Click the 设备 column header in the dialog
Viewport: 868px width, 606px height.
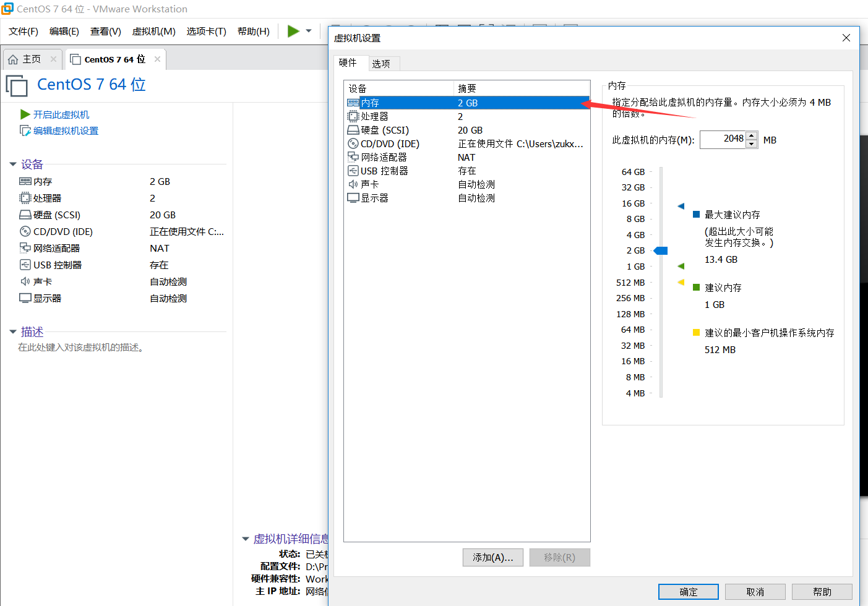[399, 88]
